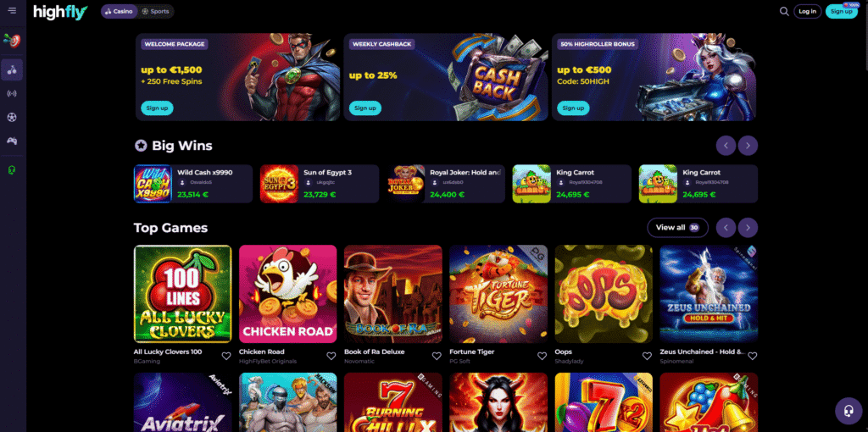Show previous Top Games with left chevron
Image resolution: width=868 pixels, height=432 pixels.
click(726, 227)
